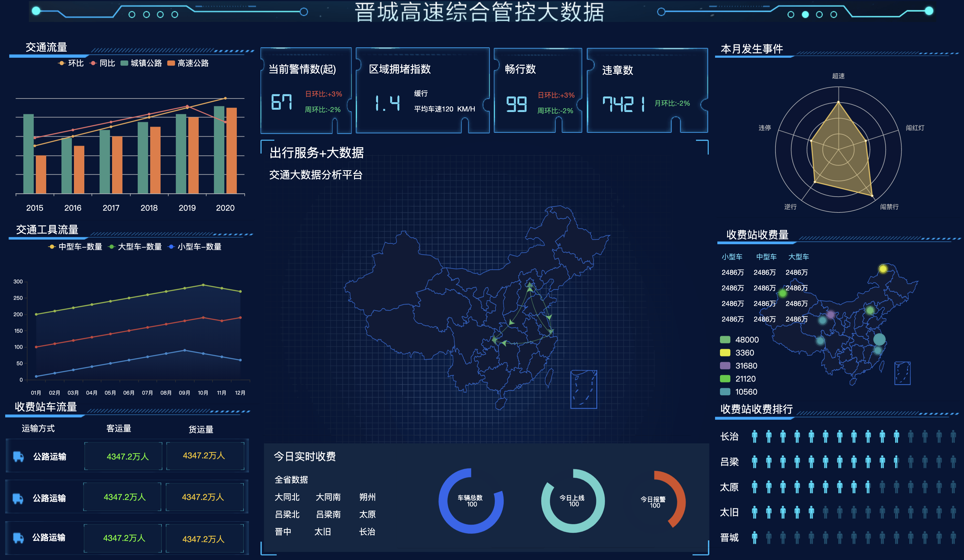The width and height of the screenshot is (964, 560).
Task: Click the 今日实时收费 panel heading
Action: tap(304, 456)
